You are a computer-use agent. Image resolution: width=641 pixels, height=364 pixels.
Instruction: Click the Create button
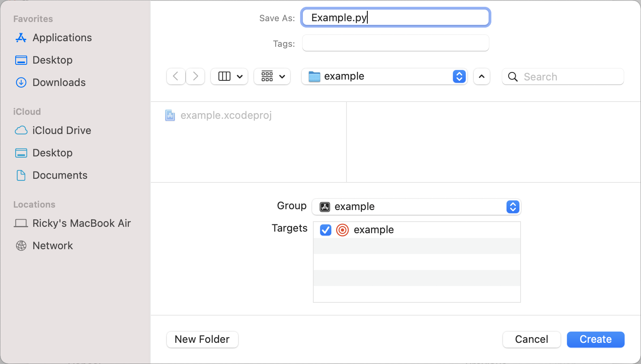pyautogui.click(x=595, y=339)
